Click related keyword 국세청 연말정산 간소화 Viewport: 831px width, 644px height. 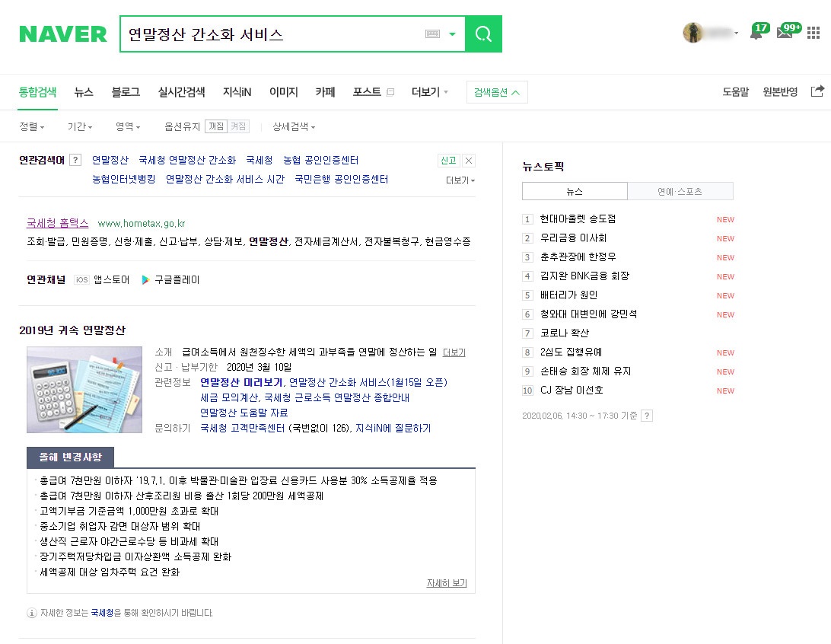pyautogui.click(x=187, y=160)
